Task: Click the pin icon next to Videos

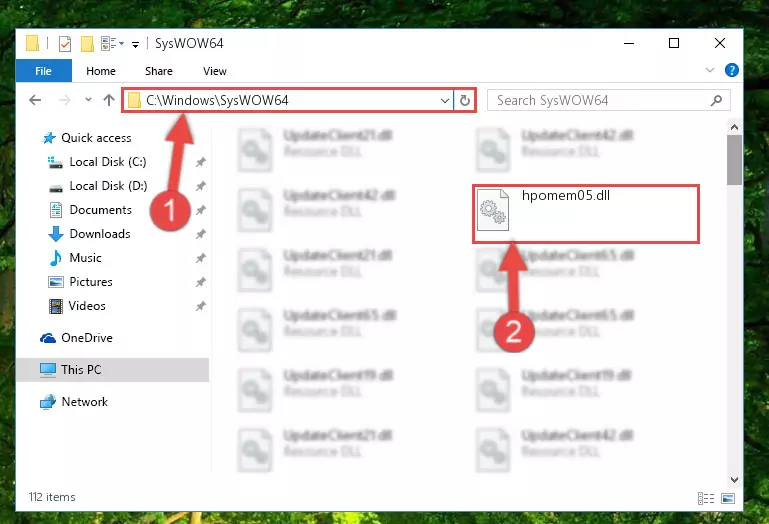Action: (201, 306)
